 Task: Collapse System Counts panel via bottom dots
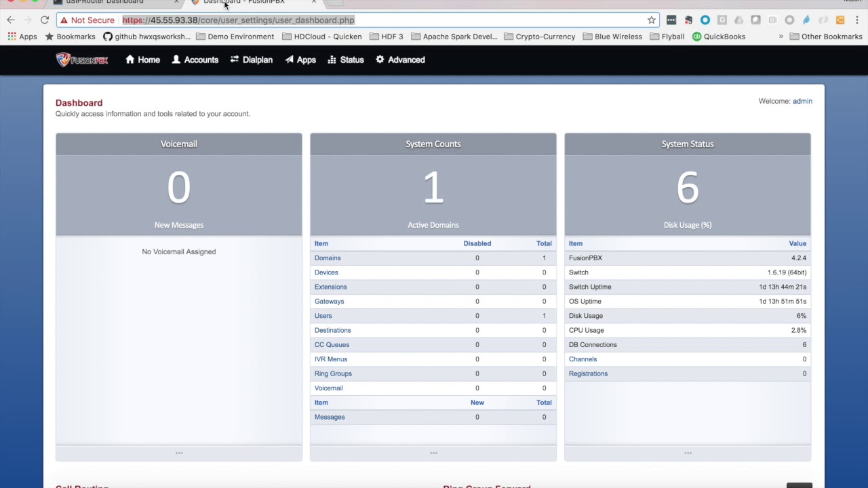433,453
